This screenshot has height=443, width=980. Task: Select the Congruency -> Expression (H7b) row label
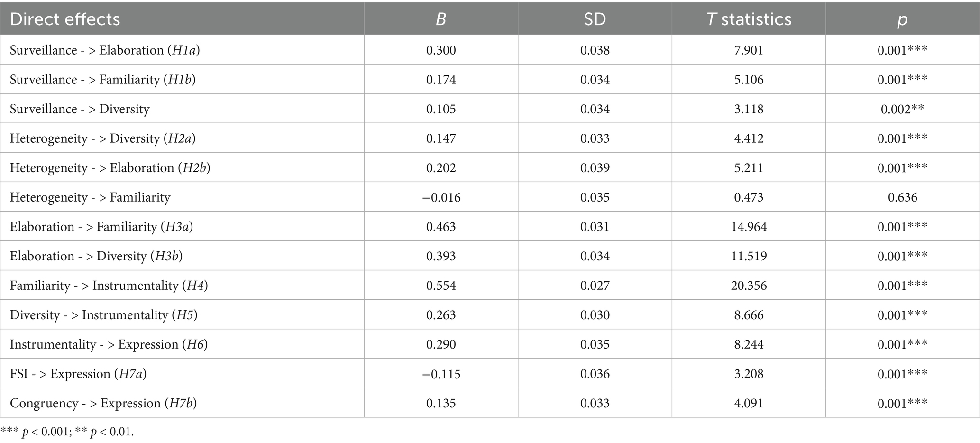103,403
